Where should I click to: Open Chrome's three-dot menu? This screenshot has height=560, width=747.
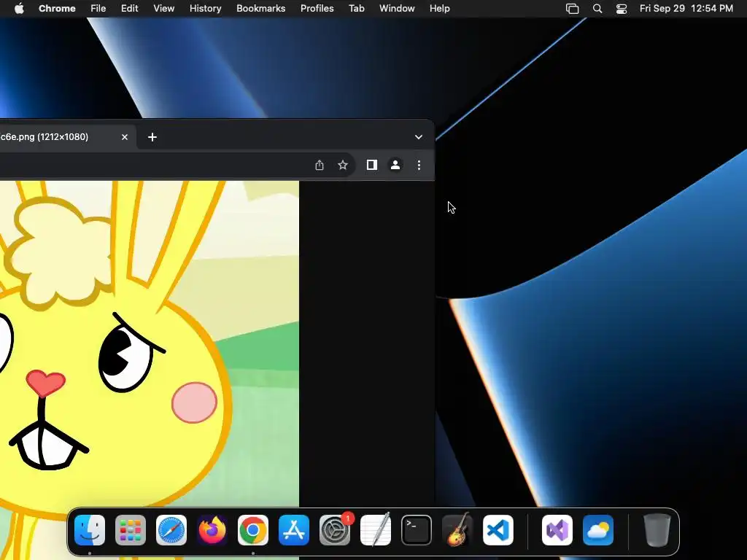point(419,166)
